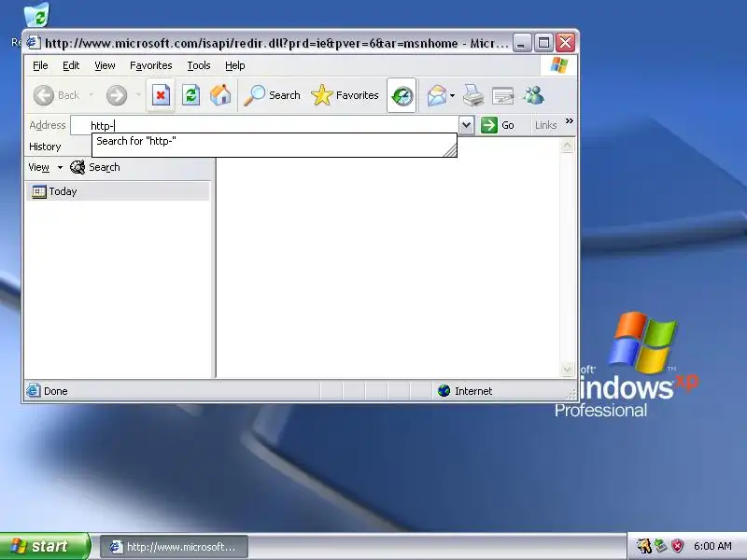747x560 pixels.
Task: Click the security shield tray icon
Action: pos(677,546)
